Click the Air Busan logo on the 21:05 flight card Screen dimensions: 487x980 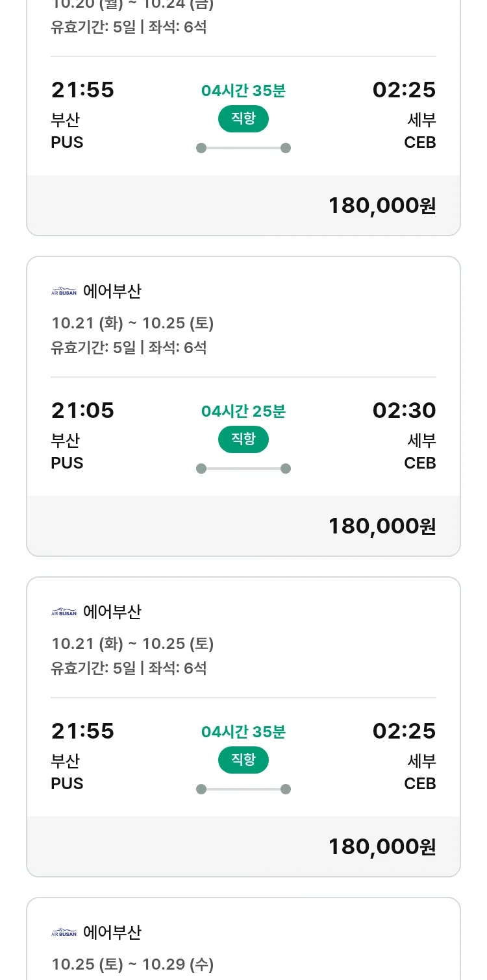tap(64, 291)
